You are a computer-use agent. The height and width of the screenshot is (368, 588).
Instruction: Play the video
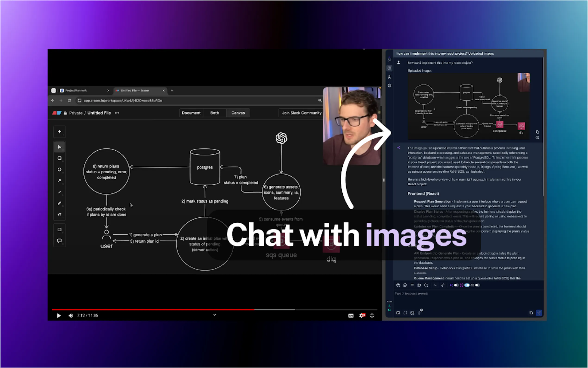[x=59, y=316]
